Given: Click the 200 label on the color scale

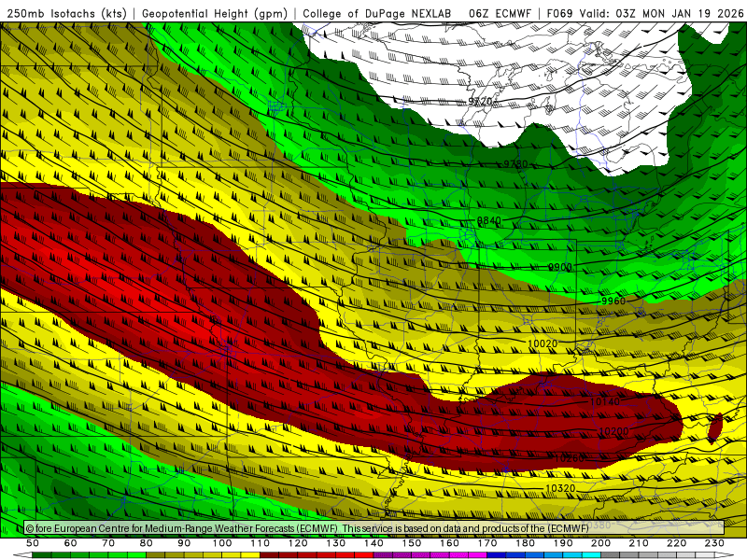Looking at the screenshot, I should [601, 543].
